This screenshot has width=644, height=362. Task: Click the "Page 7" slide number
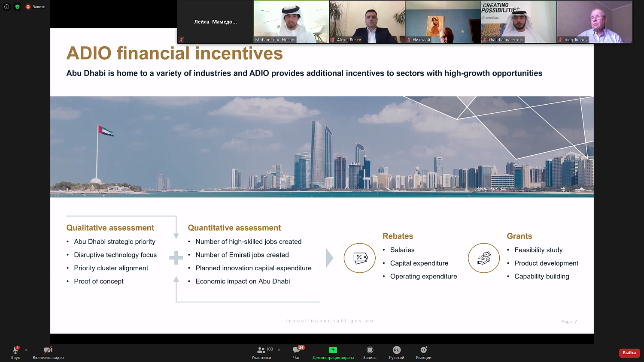click(x=569, y=322)
